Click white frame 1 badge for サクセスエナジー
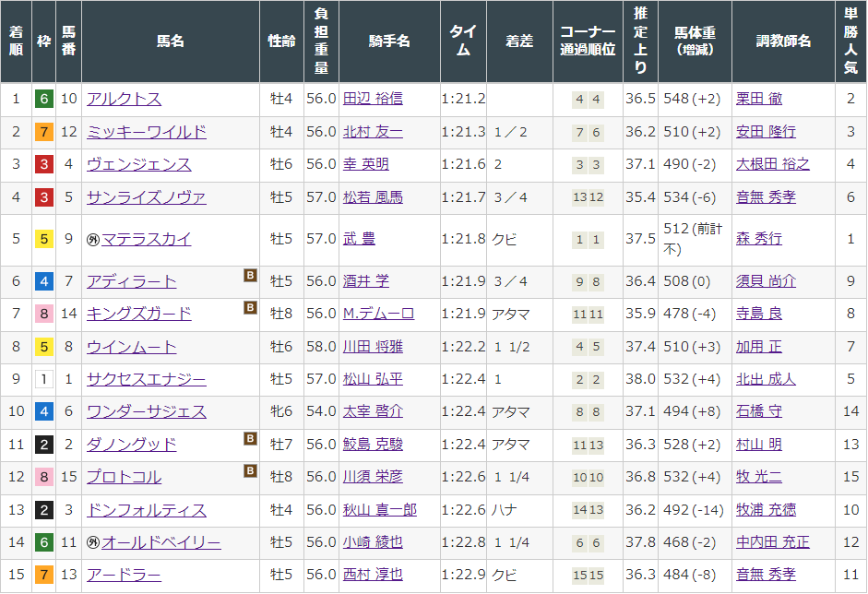The height and width of the screenshot is (594, 868). pyautogui.click(x=44, y=380)
